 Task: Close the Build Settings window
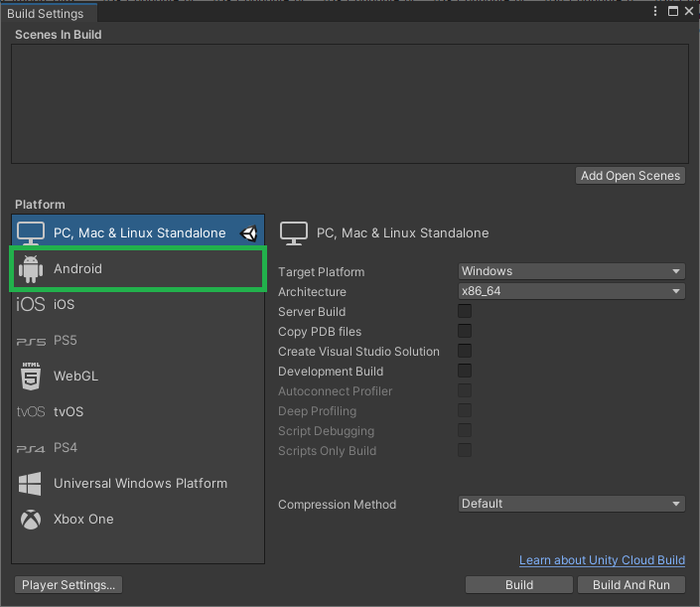(689, 11)
